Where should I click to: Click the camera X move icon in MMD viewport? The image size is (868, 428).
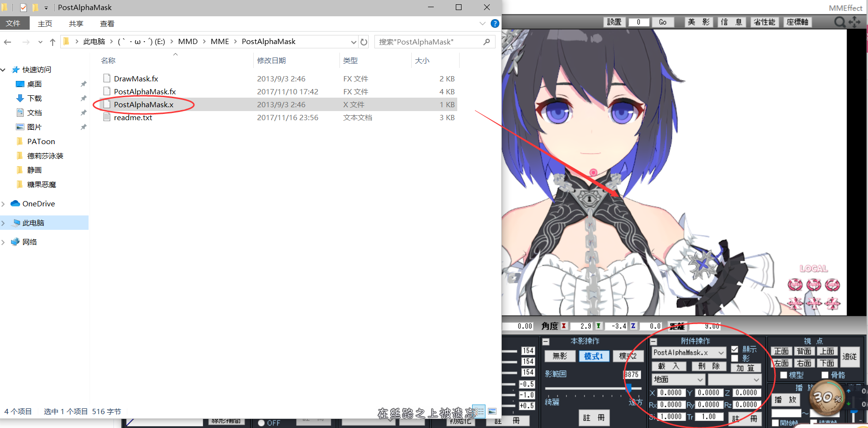pyautogui.click(x=795, y=304)
